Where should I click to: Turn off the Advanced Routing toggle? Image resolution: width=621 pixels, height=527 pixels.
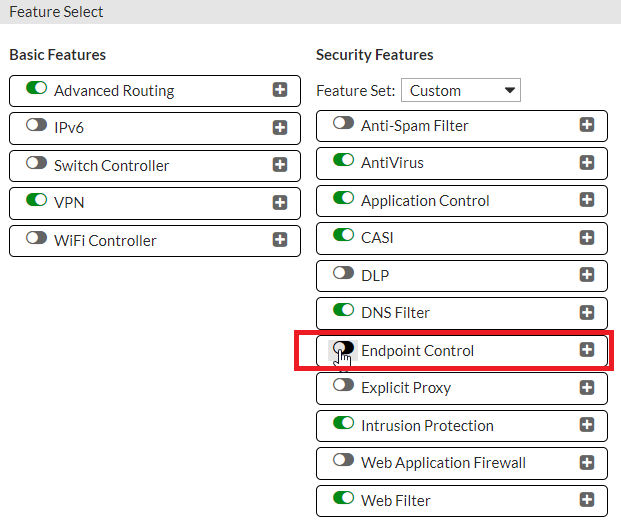coord(36,89)
